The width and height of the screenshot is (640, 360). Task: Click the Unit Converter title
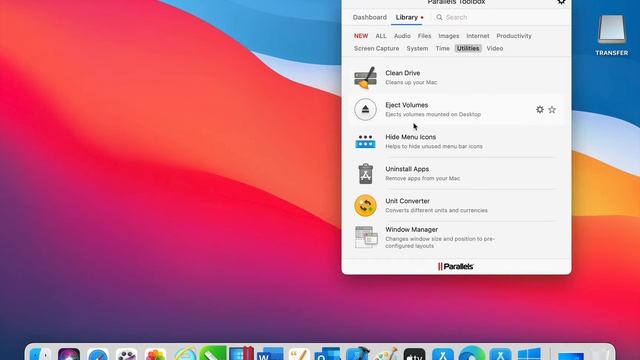coord(407,201)
